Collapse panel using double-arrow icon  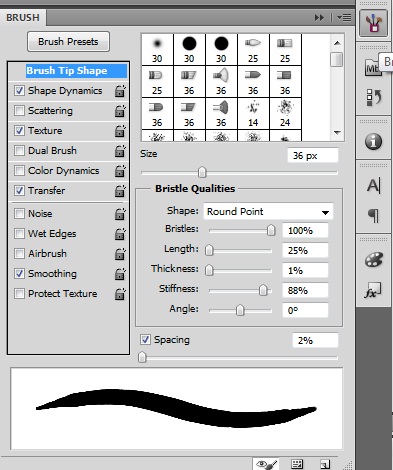[x=319, y=17]
